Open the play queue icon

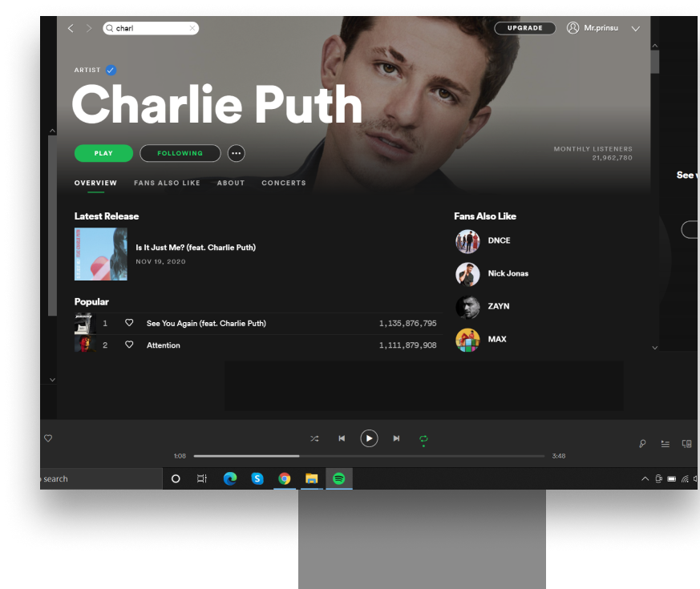click(x=665, y=443)
